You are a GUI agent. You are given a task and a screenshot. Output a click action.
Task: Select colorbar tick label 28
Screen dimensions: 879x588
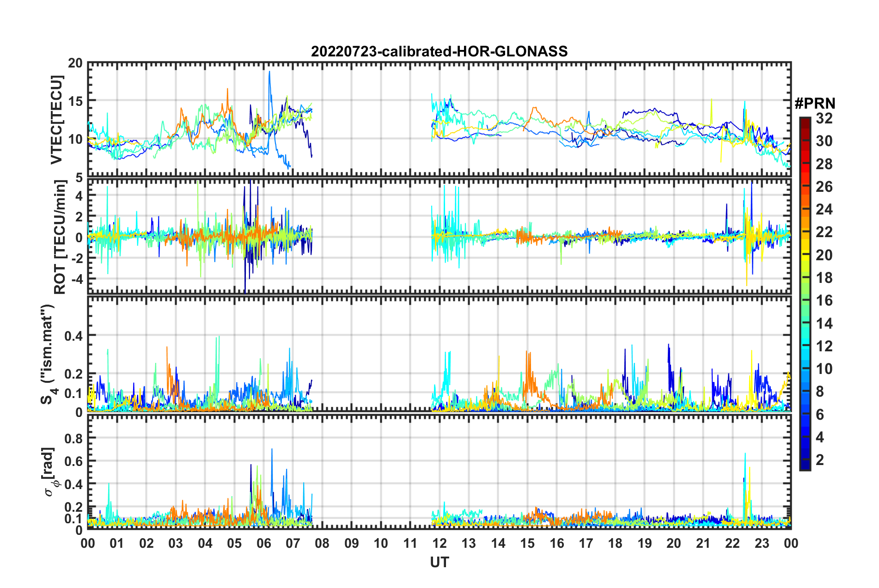point(824,164)
